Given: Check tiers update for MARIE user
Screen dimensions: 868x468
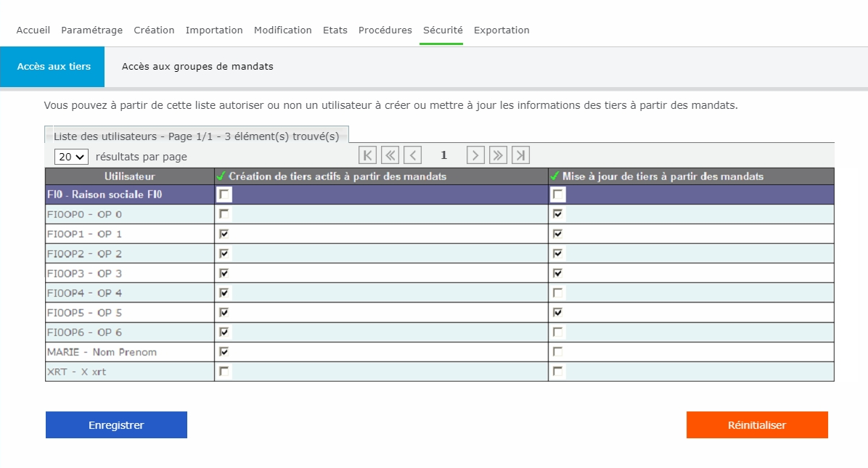Looking at the screenshot, I should (x=558, y=351).
